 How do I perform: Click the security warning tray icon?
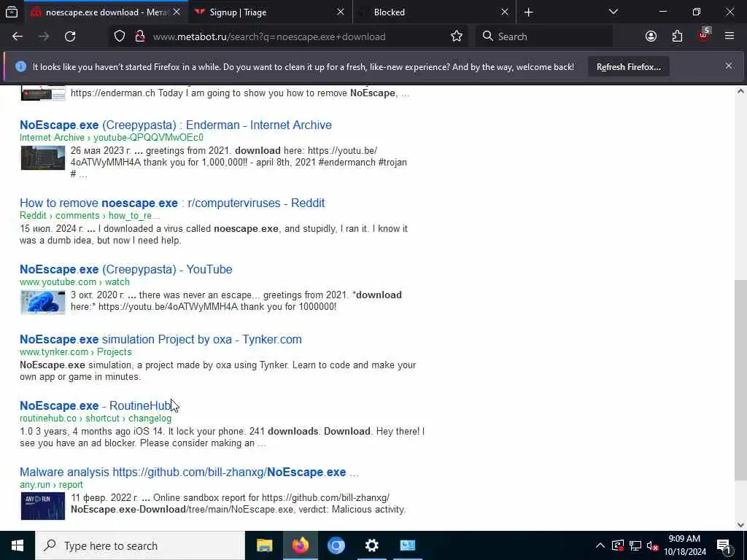click(x=617, y=545)
